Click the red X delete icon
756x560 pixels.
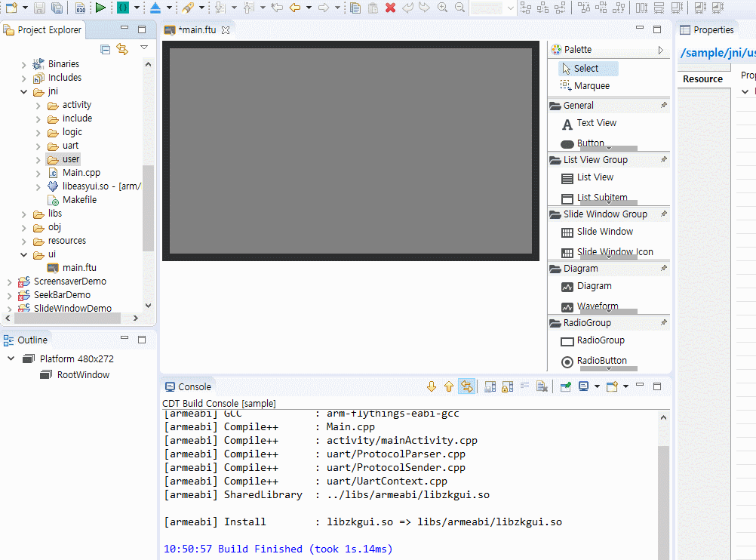[391, 8]
